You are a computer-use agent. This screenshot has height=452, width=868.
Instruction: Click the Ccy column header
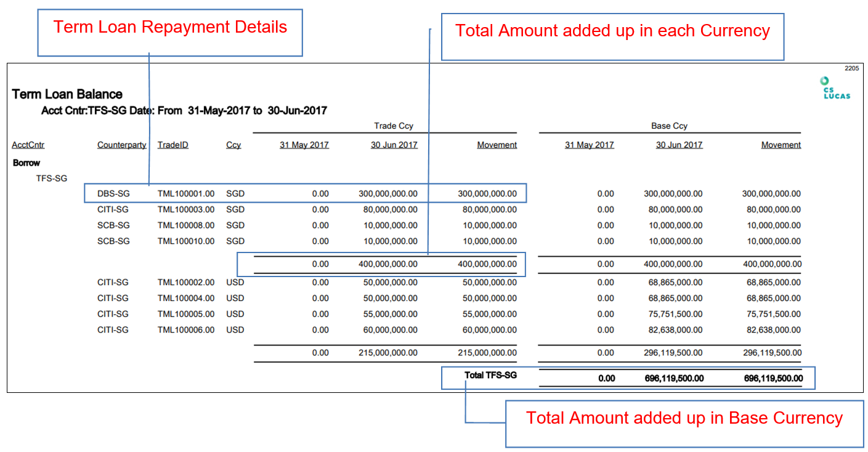coord(233,145)
